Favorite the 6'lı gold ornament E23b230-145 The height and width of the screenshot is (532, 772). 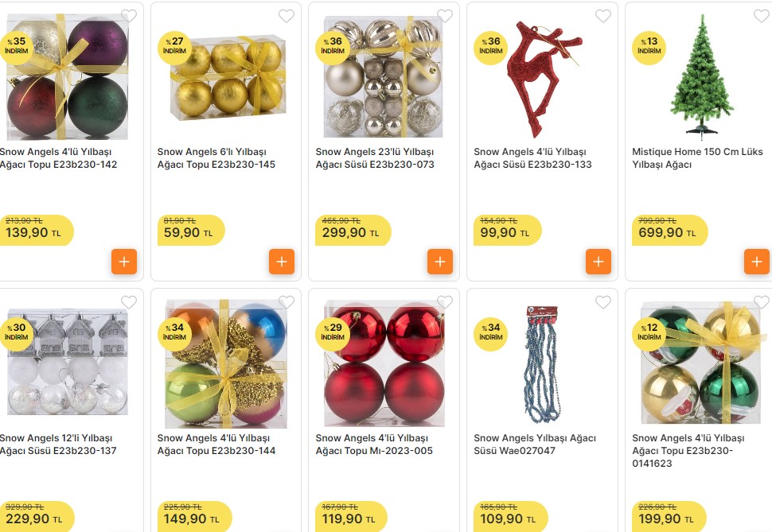click(287, 16)
